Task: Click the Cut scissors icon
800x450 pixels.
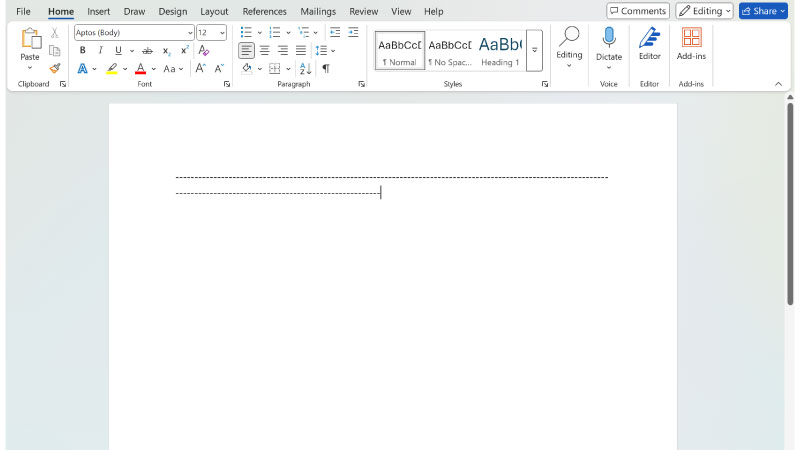Action: coord(55,33)
